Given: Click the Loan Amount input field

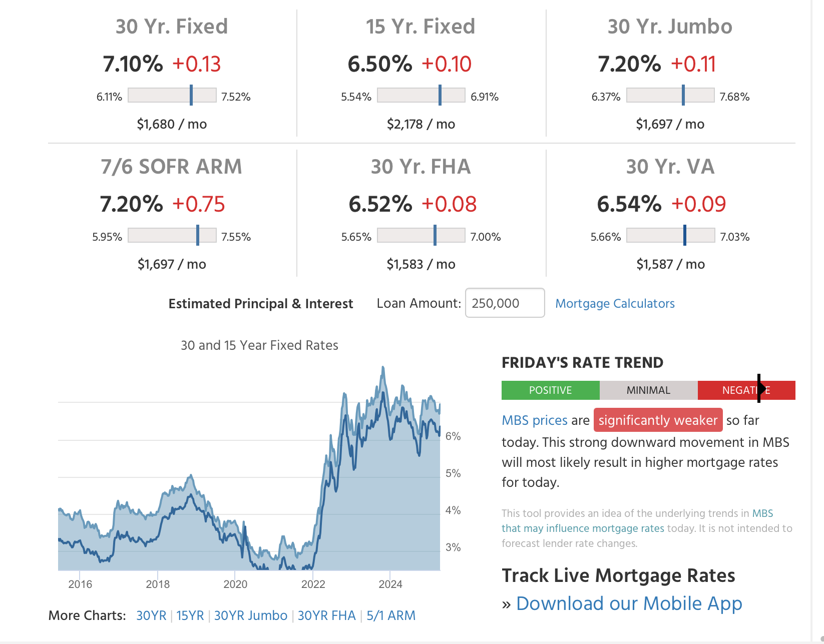Looking at the screenshot, I should click(x=505, y=303).
